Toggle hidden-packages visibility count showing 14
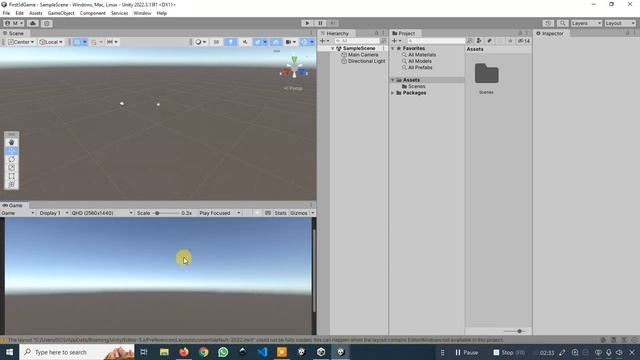 tap(524, 41)
